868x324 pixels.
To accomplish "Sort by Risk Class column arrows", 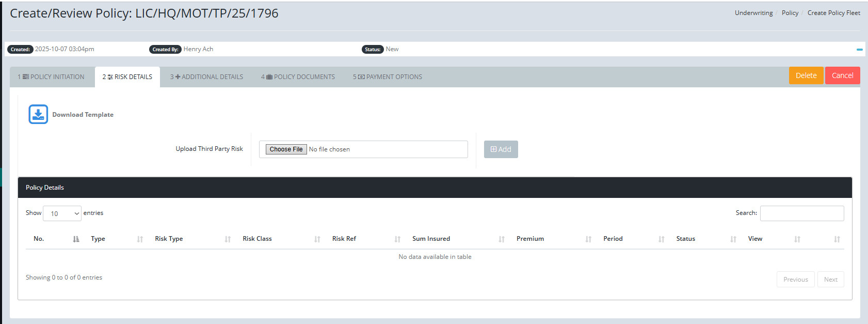I will pos(317,239).
